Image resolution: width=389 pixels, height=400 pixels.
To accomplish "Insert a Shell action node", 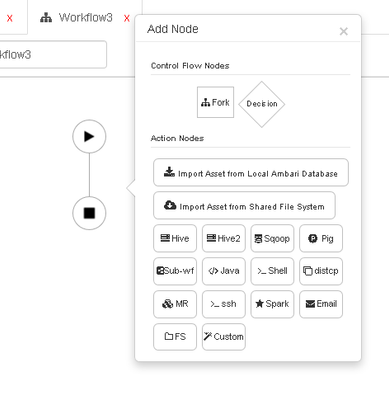I will tap(272, 271).
